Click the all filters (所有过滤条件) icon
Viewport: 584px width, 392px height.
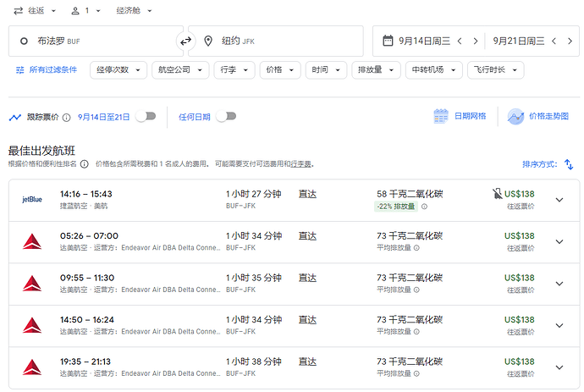coord(19,70)
